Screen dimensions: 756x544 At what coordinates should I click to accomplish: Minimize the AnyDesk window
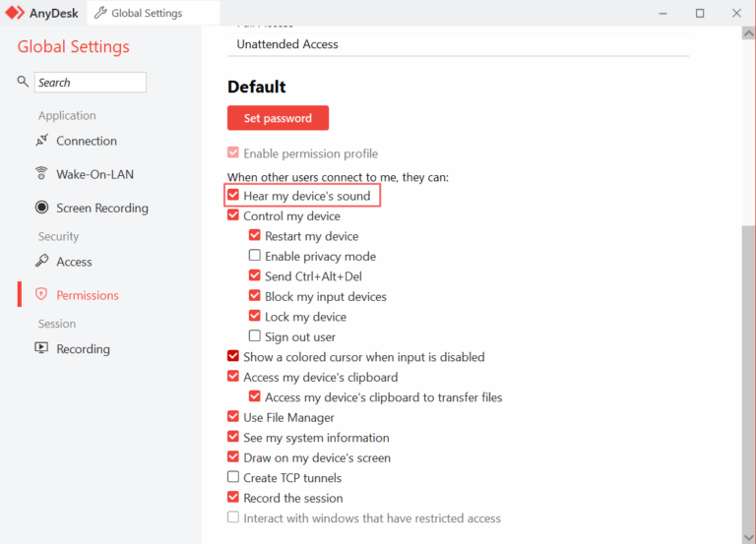click(x=662, y=13)
